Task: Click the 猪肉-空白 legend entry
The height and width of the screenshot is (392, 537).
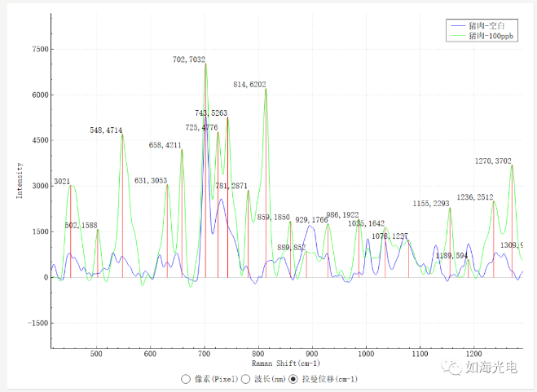Action: pyautogui.click(x=491, y=25)
